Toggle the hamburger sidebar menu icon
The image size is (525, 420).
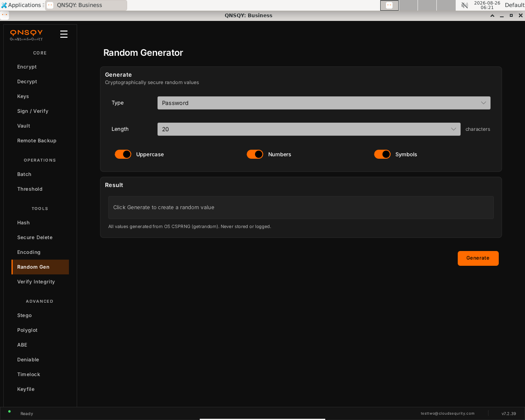click(64, 34)
